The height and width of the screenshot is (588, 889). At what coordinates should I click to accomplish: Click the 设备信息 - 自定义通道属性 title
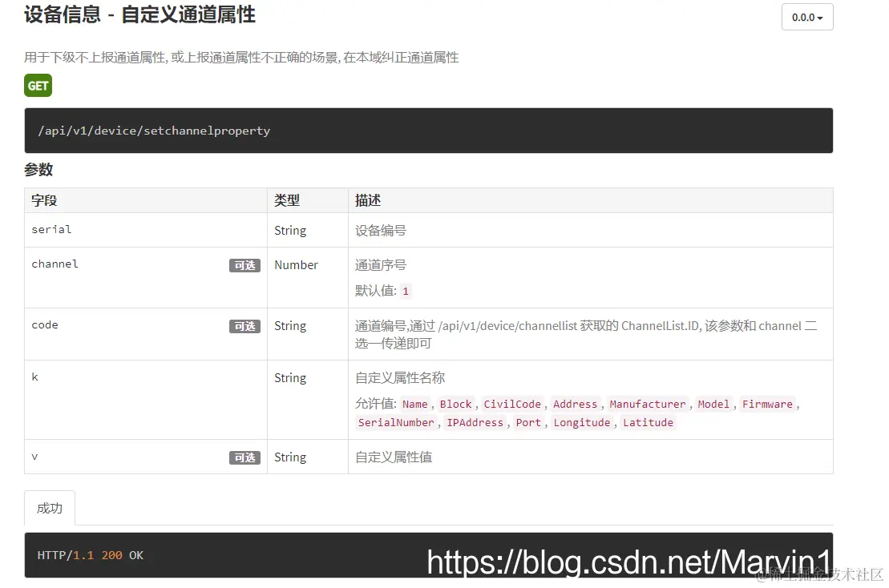140,14
